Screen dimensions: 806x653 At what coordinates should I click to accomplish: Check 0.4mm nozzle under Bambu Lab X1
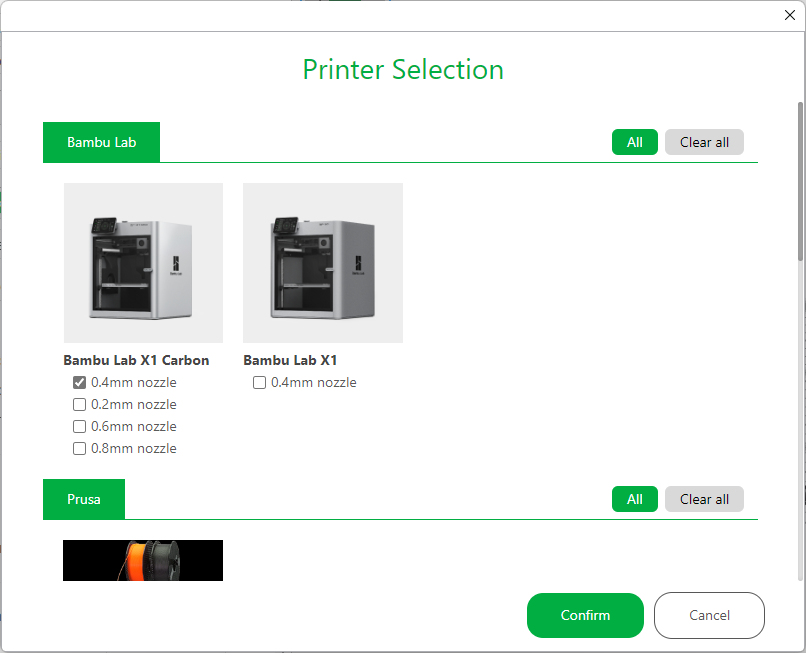pos(260,382)
